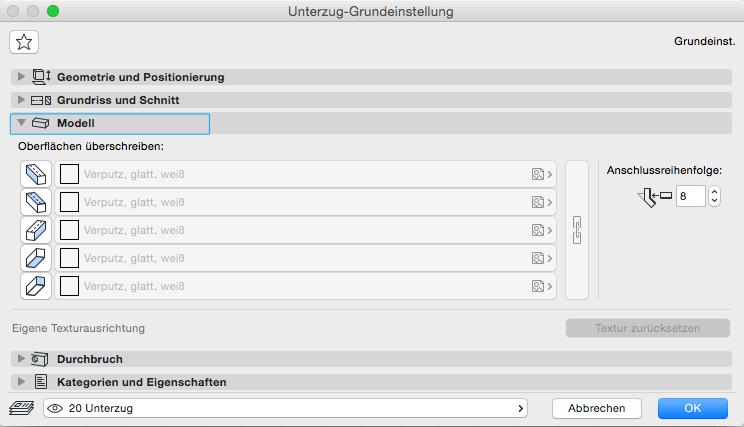Click the Modell panel box icon
Screen dimensions: 744x427
[x=40, y=124]
